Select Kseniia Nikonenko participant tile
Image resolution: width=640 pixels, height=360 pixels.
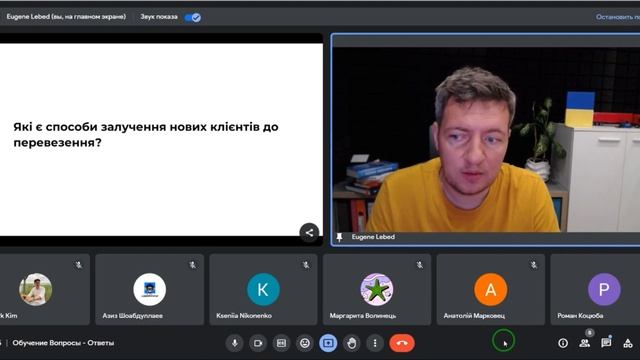coord(263,289)
